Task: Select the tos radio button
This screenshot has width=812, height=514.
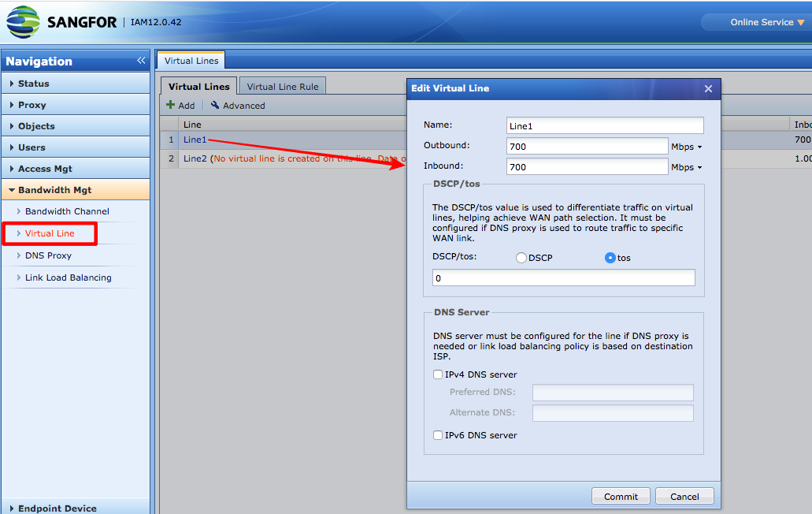Action: click(610, 258)
